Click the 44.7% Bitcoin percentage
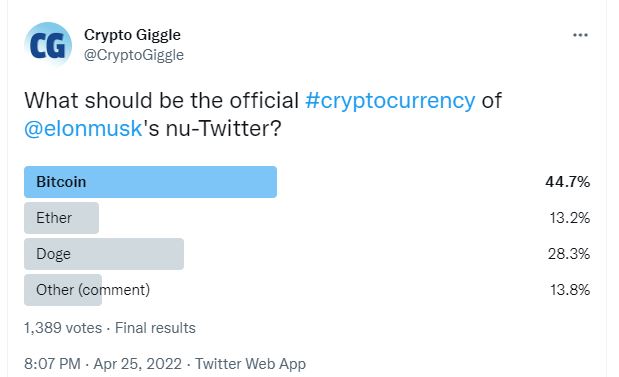 pos(567,182)
